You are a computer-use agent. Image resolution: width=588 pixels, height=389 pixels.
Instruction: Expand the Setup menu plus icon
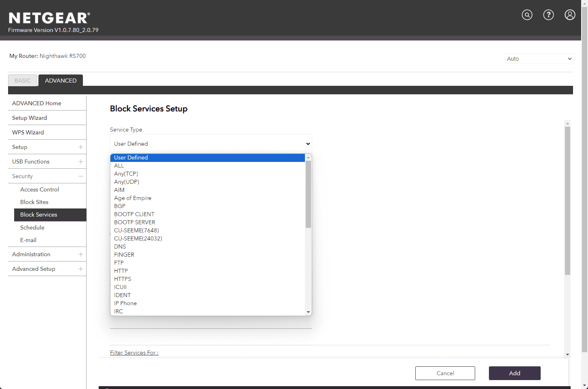coord(80,147)
